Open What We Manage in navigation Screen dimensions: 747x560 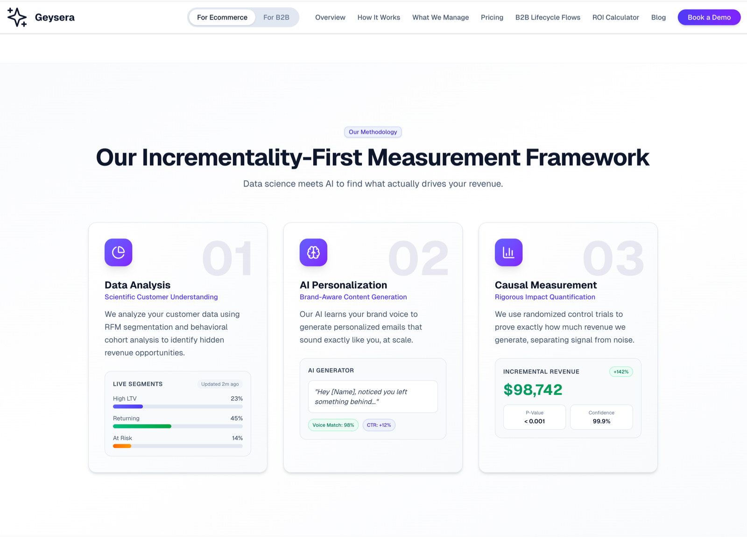pos(440,17)
